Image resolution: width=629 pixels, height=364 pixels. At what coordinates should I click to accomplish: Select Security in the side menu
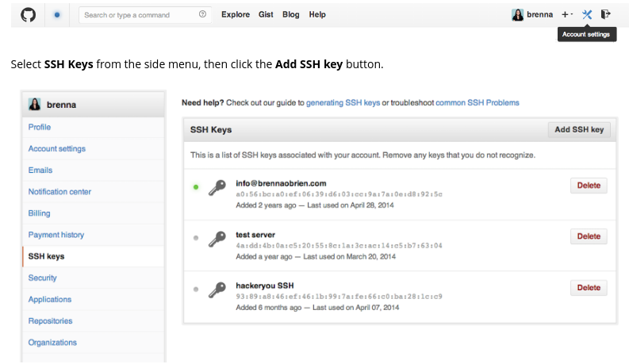tap(43, 278)
